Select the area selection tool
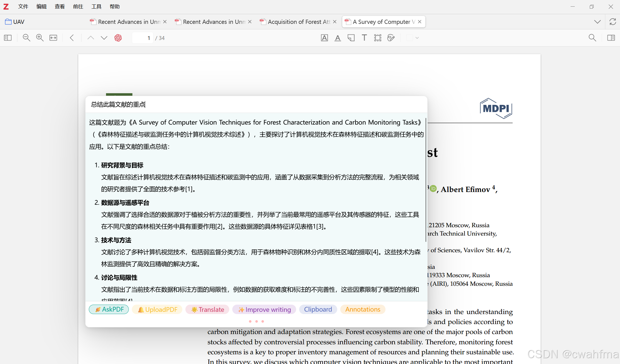Viewport: 620px width, 364px height. [x=378, y=38]
